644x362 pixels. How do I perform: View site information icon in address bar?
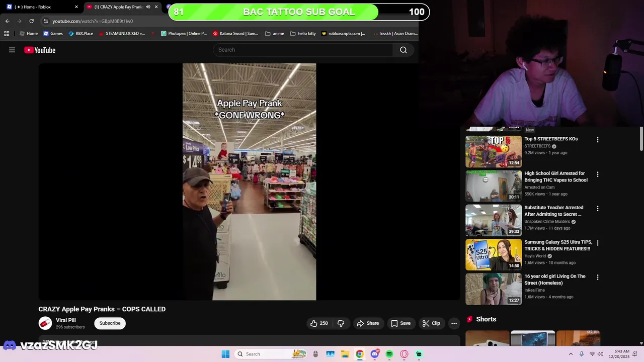pyautogui.click(x=46, y=21)
